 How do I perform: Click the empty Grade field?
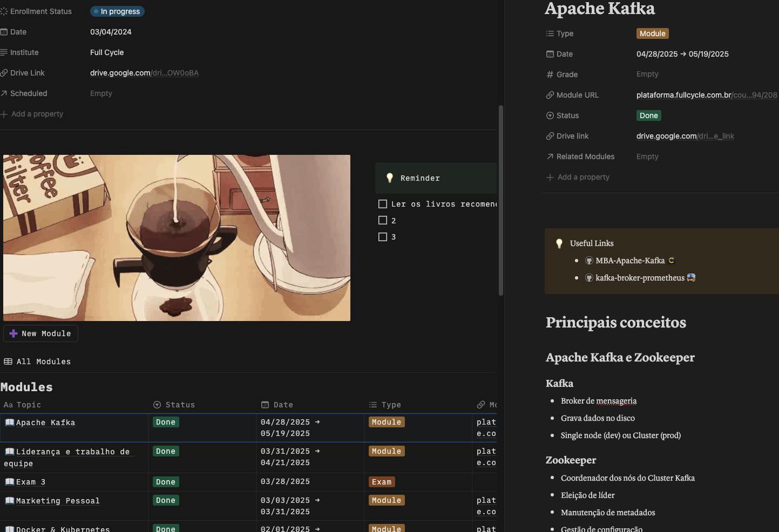(x=647, y=74)
